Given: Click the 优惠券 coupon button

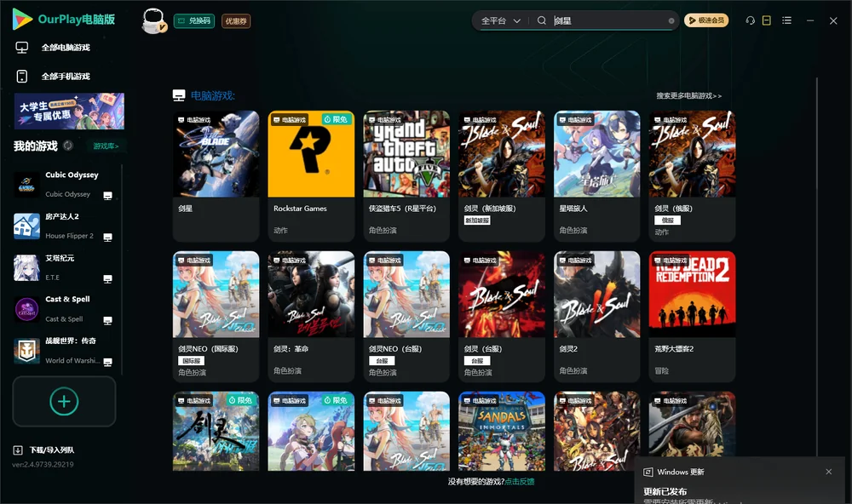Looking at the screenshot, I should click(236, 21).
